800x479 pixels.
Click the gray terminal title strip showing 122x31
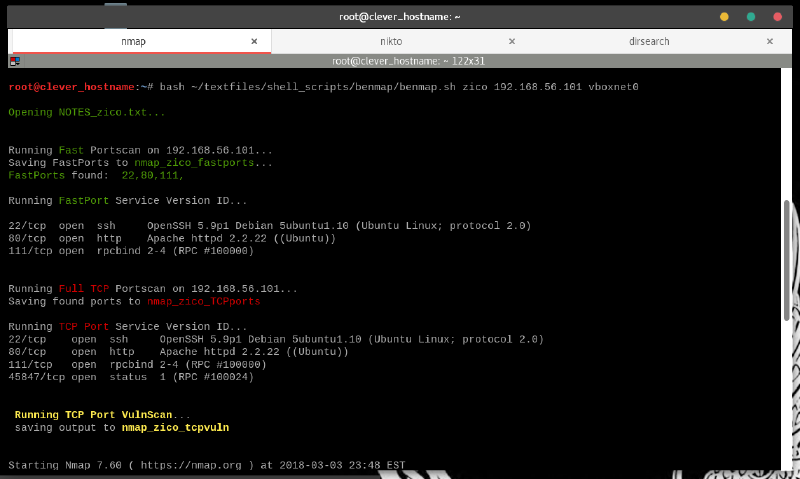(x=399, y=61)
